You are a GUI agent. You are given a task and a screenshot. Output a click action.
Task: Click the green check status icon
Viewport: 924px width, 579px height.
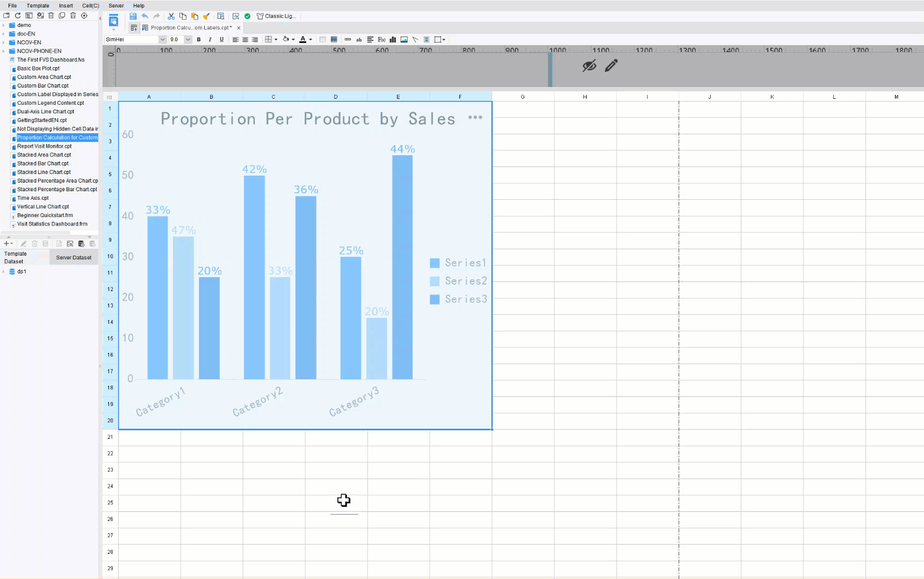click(x=247, y=16)
